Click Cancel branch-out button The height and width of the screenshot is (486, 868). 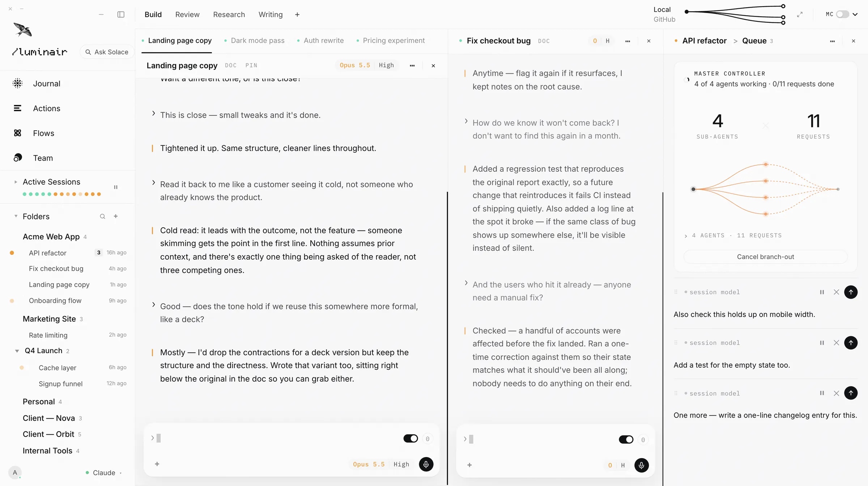tap(765, 257)
